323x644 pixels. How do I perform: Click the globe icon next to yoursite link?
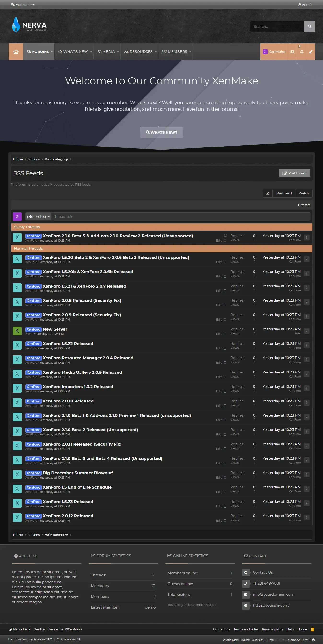click(x=246, y=605)
